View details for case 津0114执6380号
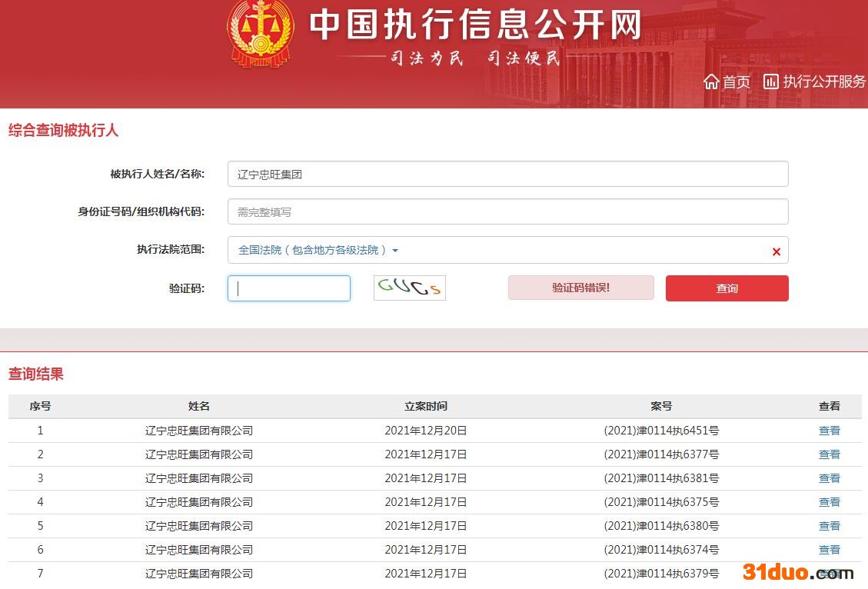The image size is (868, 589). [829, 526]
